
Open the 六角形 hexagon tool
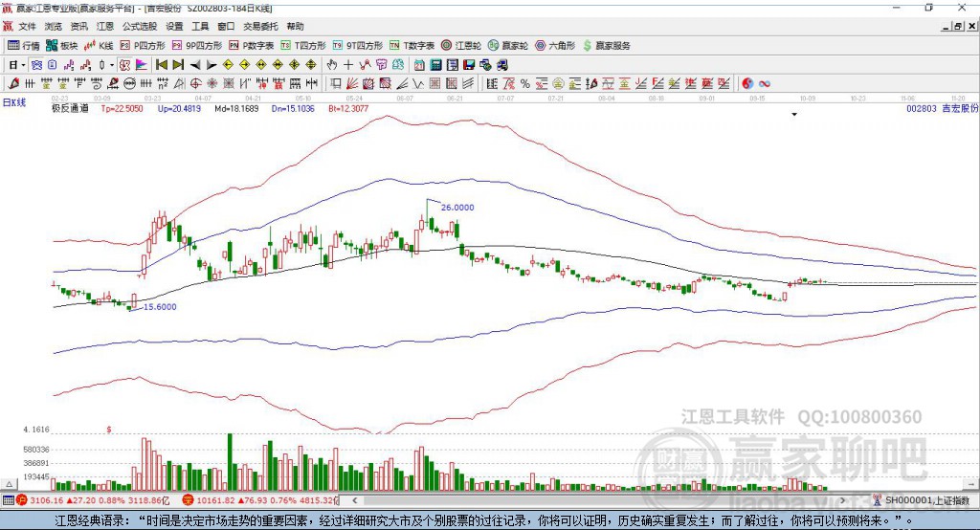click(x=555, y=46)
